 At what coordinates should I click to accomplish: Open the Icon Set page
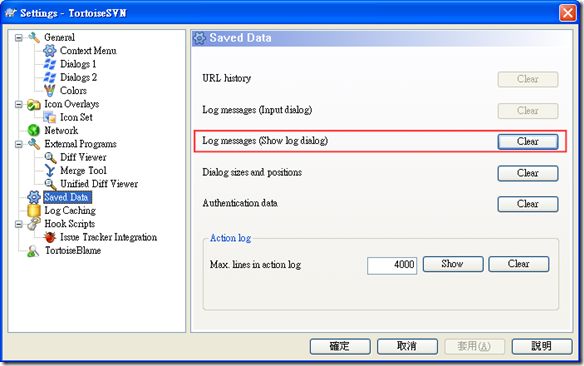point(76,117)
